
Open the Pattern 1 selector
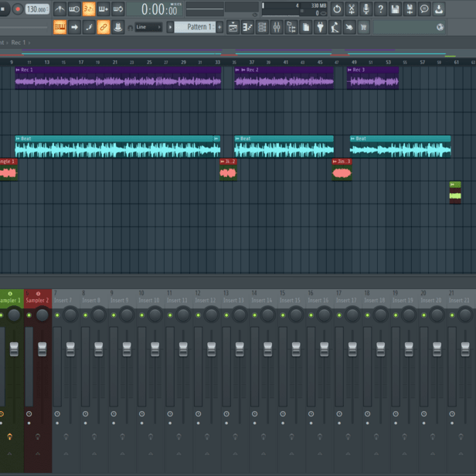(x=195, y=27)
